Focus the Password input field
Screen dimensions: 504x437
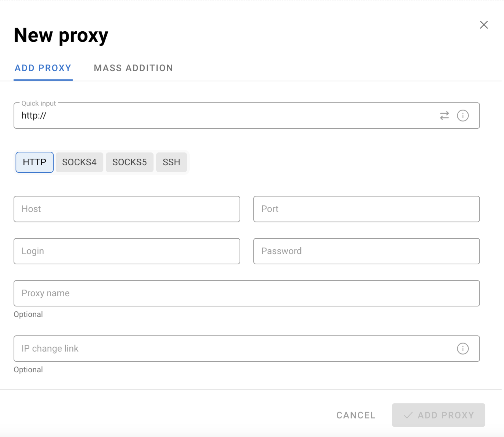[366, 251]
